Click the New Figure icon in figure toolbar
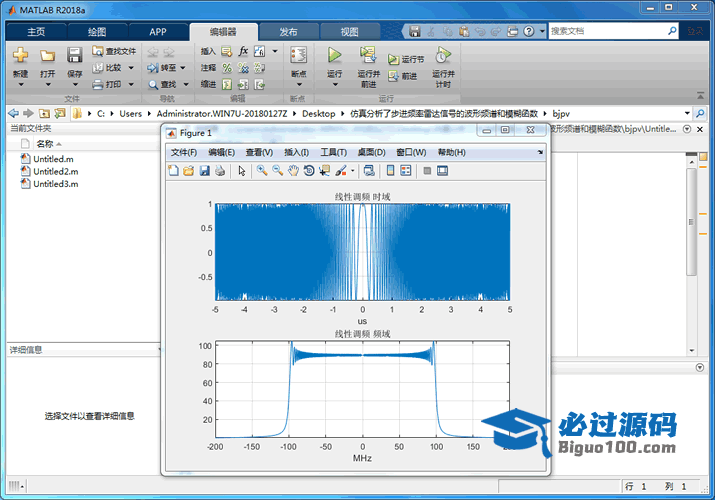The image size is (715, 500). [x=173, y=171]
